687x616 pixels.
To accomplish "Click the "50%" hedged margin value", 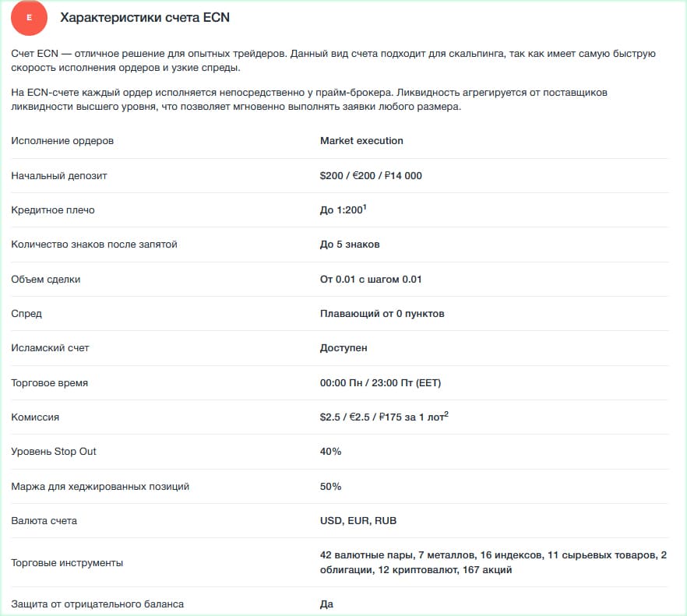I will tap(330, 487).
